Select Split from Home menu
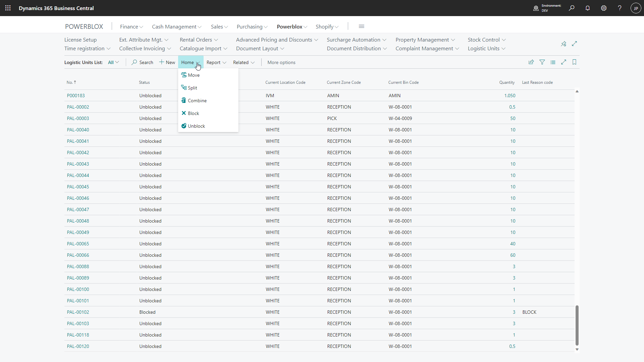 coord(208,88)
